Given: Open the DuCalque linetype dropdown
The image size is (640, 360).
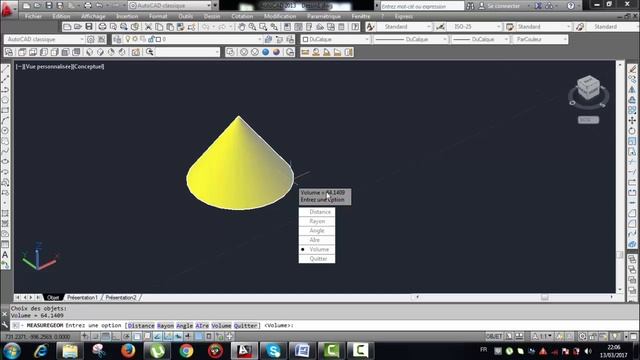Looking at the screenshot, I should (x=445, y=39).
